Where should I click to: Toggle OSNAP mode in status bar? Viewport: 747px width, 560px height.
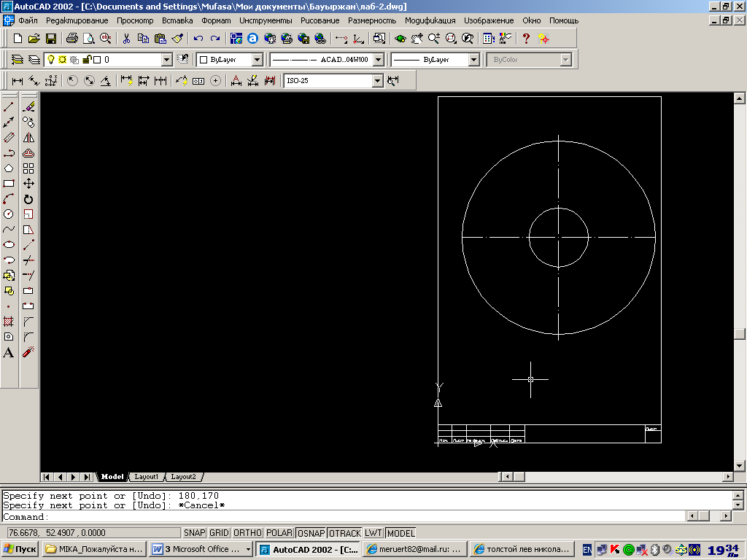coord(311,533)
